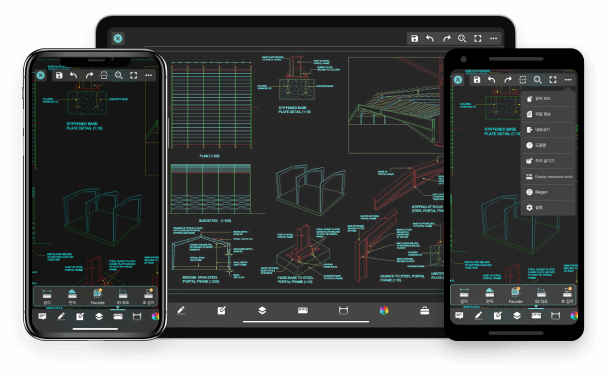Open the edit tool on the iPhone
This screenshot has height=381, width=607.
tap(80, 317)
